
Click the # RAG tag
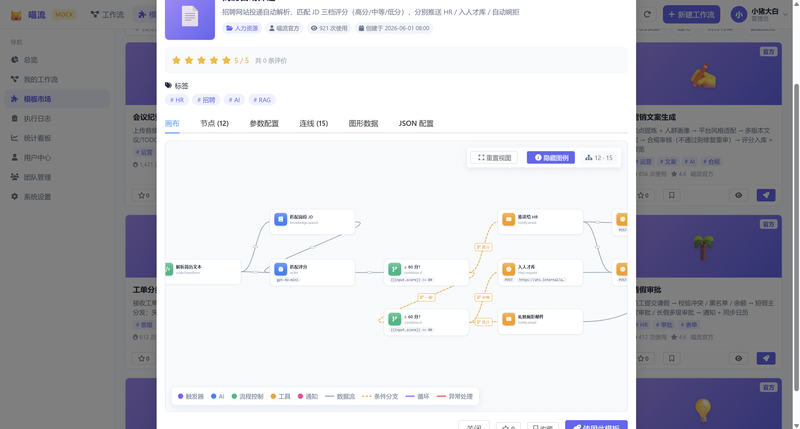point(262,100)
